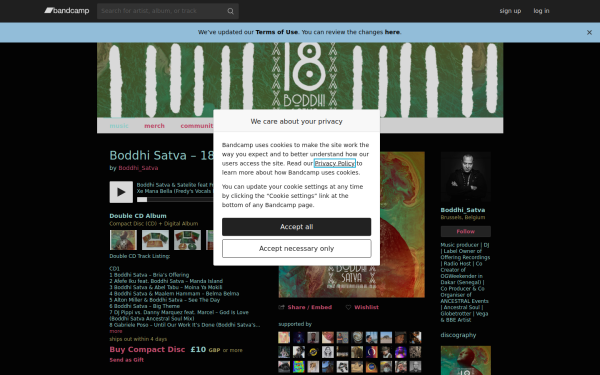
Task: Open the Boddhi_Satva artist link under title
Action: click(138, 168)
